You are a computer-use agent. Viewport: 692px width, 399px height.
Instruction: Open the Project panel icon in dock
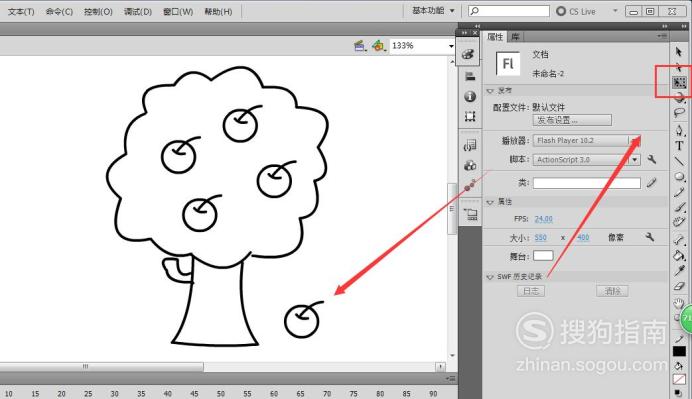[x=471, y=214]
